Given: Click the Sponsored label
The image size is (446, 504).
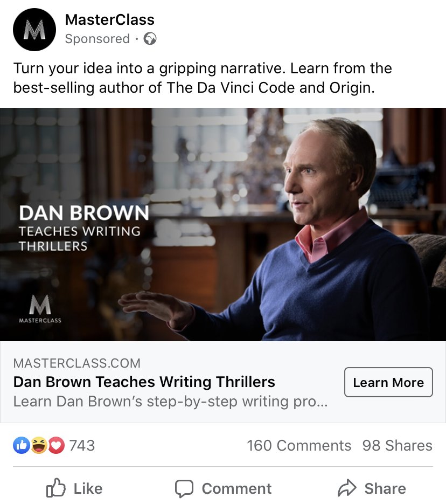Looking at the screenshot, I should (97, 39).
